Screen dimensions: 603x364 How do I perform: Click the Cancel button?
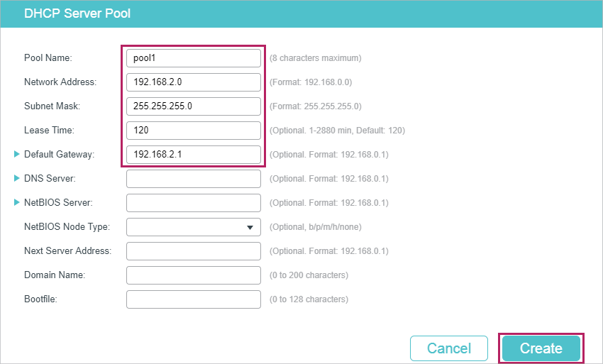449,348
